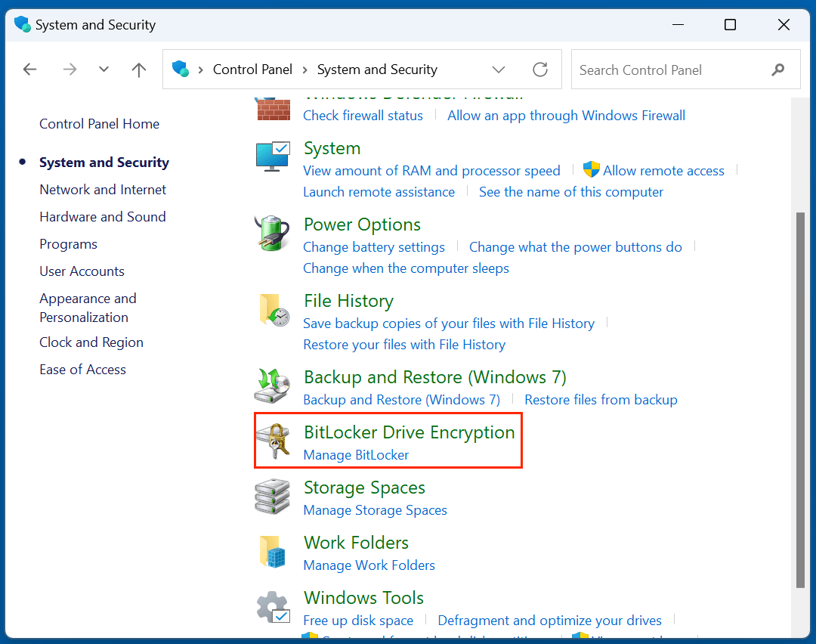The width and height of the screenshot is (816, 644).
Task: Open the Manage BitLocker link
Action: tap(356, 454)
